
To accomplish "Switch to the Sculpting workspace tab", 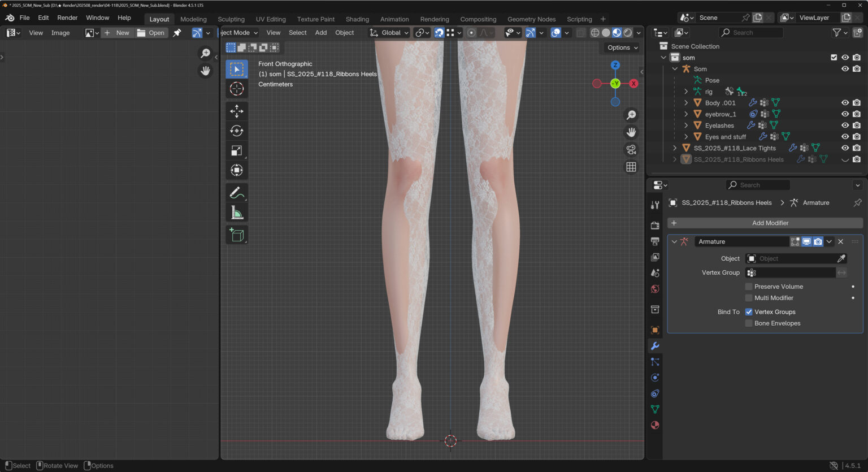I will point(231,19).
